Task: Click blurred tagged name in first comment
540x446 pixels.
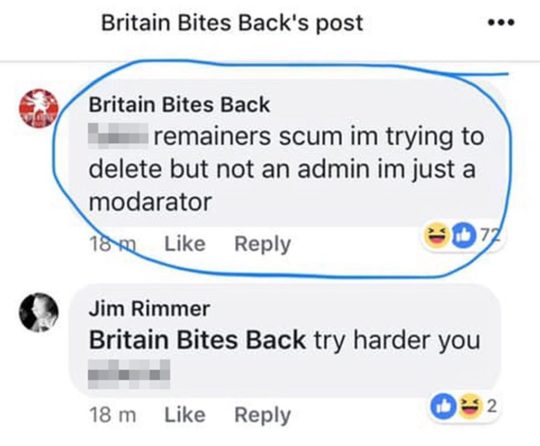Action: point(118,136)
